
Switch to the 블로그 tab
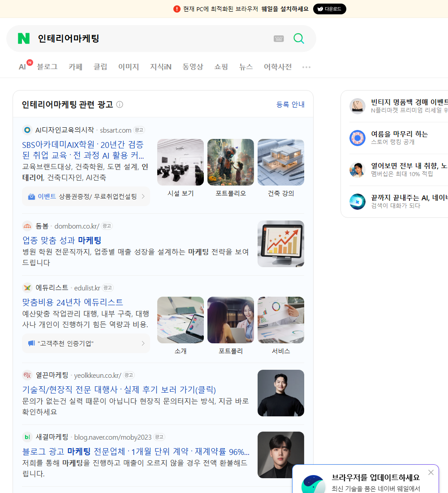click(47, 67)
